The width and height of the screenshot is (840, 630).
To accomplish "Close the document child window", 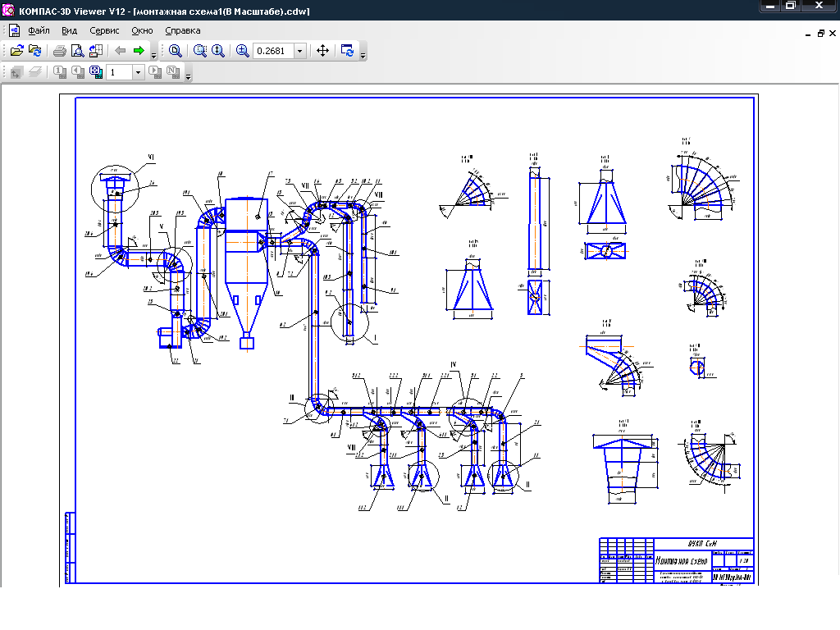I will pyautogui.click(x=833, y=33).
